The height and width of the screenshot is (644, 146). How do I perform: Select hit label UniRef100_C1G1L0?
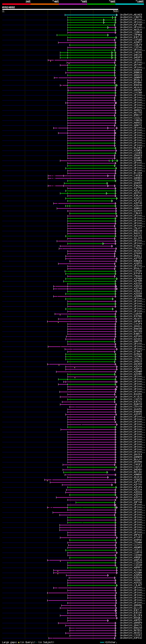tap(131, 118)
